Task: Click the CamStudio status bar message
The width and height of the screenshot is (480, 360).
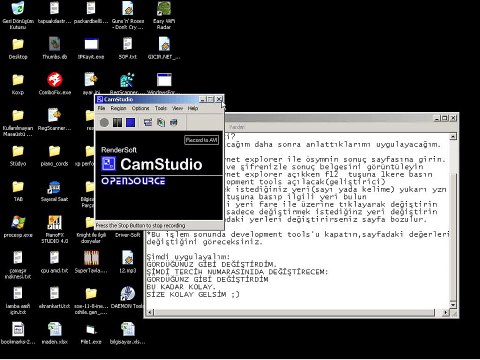Action: (x=140, y=226)
